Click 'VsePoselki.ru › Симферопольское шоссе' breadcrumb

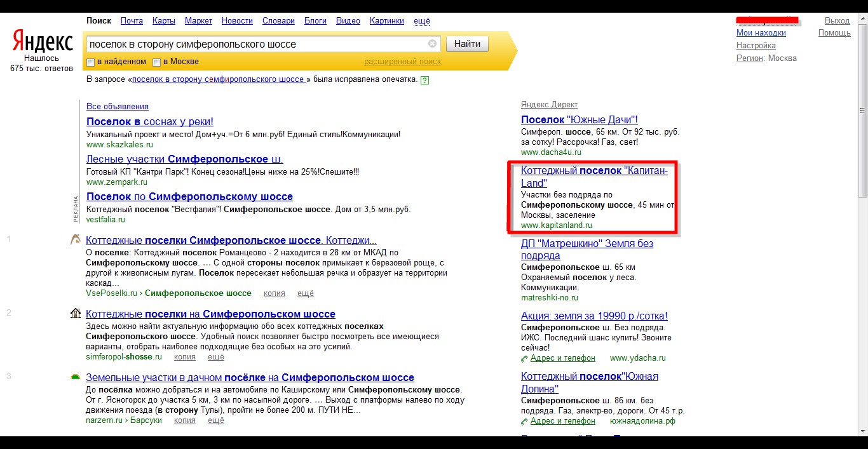(168, 293)
